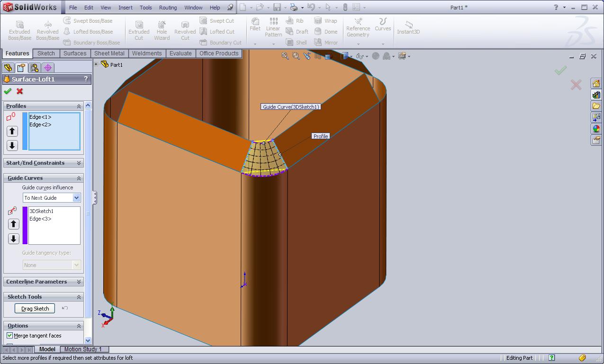The image size is (604, 364).
Task: Click the Open file icon
Action: 259,7
